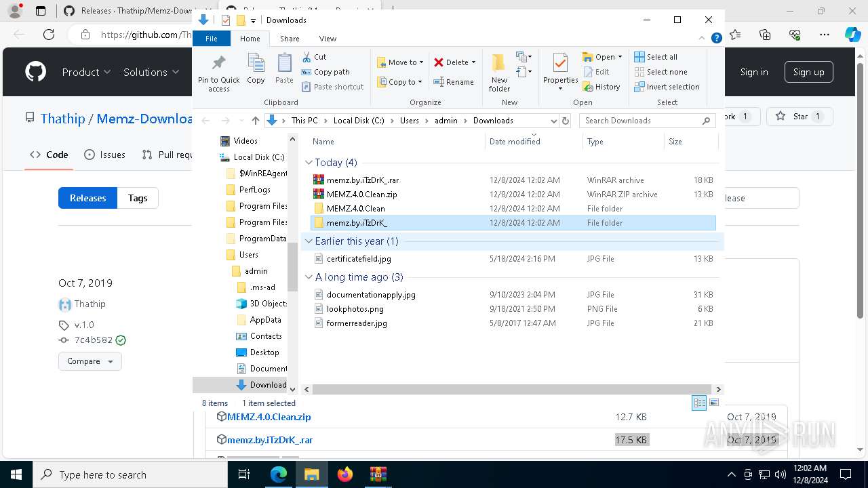The height and width of the screenshot is (488, 868).
Task: Click Sign up on GitHub
Action: (808, 72)
